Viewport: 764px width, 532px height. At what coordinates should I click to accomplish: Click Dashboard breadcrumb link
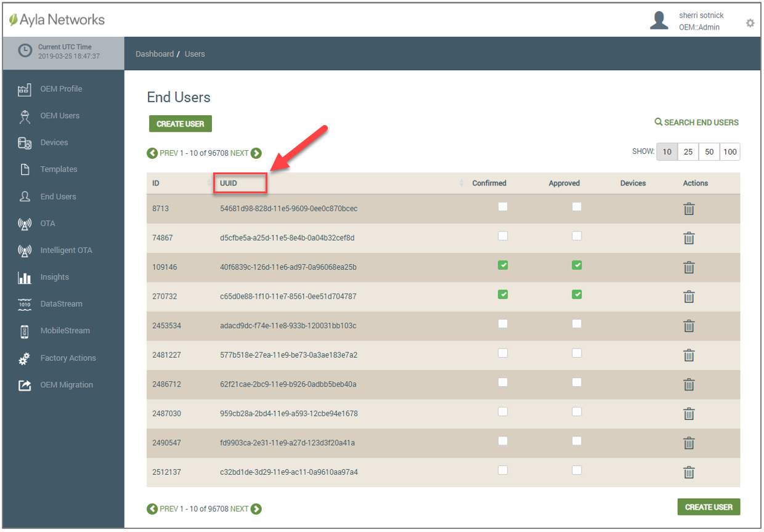pos(155,54)
